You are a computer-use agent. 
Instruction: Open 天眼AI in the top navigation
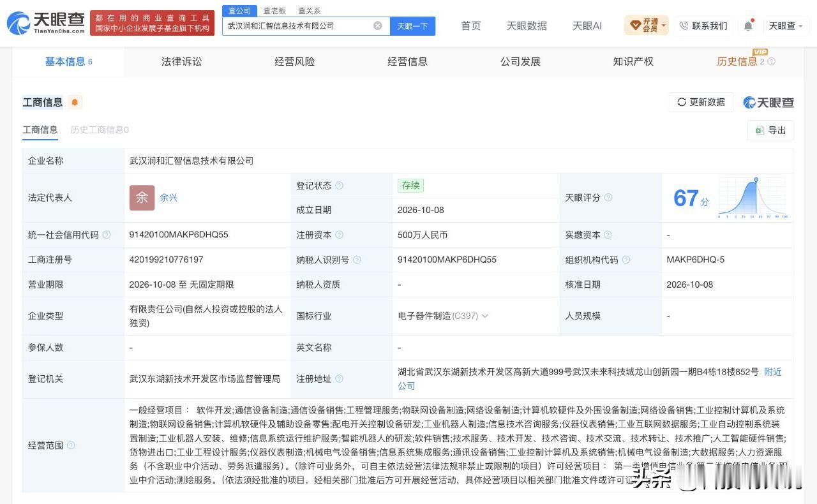click(587, 26)
